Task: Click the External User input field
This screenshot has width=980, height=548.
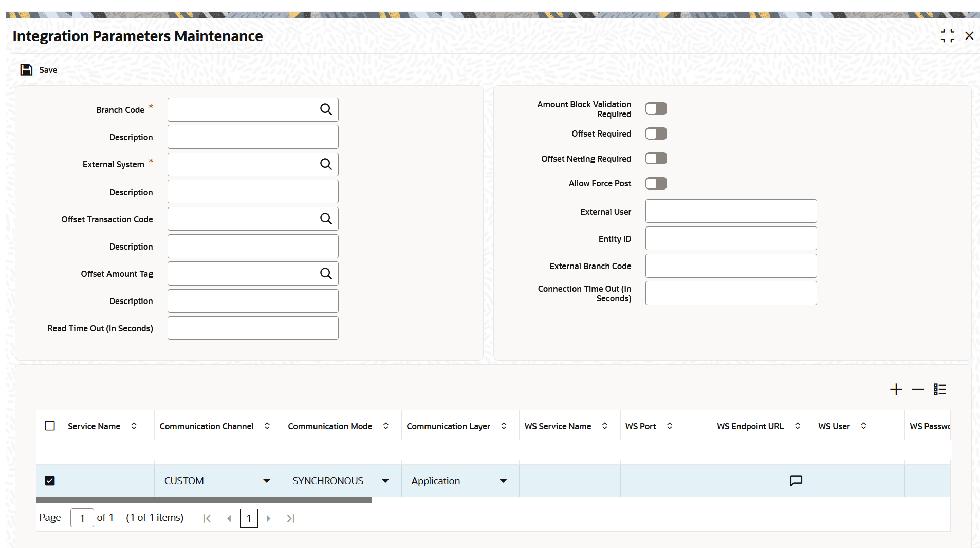Action: (x=731, y=212)
